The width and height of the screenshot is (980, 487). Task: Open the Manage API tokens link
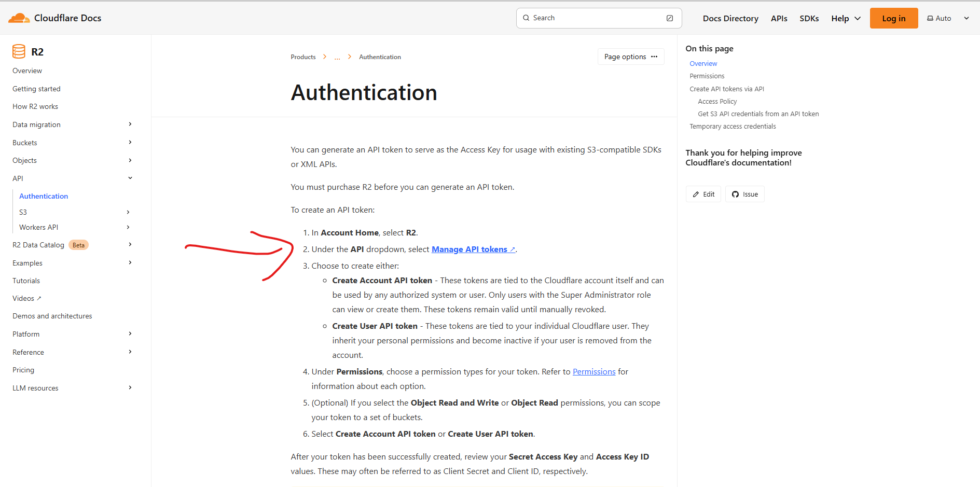click(x=473, y=249)
